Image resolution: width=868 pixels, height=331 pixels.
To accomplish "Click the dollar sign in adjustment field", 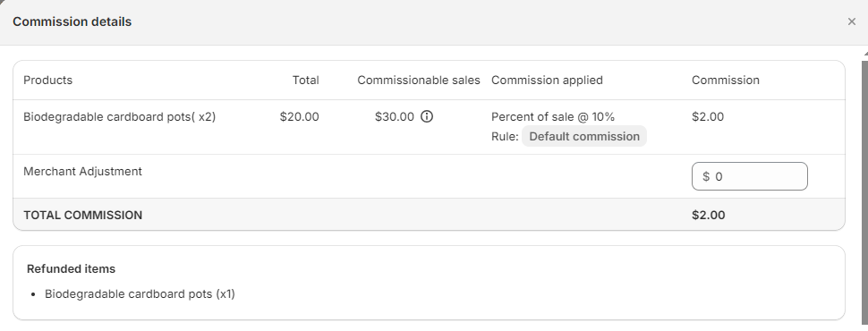I will click(x=706, y=176).
